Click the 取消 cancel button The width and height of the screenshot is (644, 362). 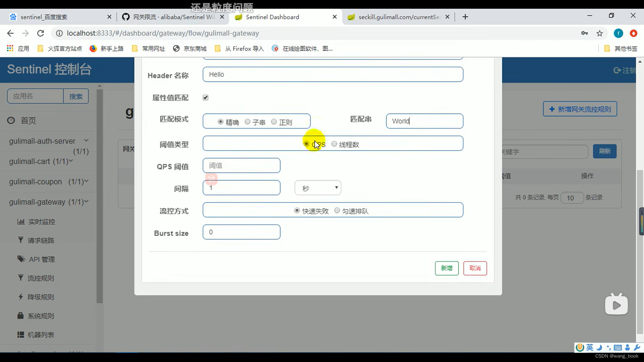tap(475, 268)
